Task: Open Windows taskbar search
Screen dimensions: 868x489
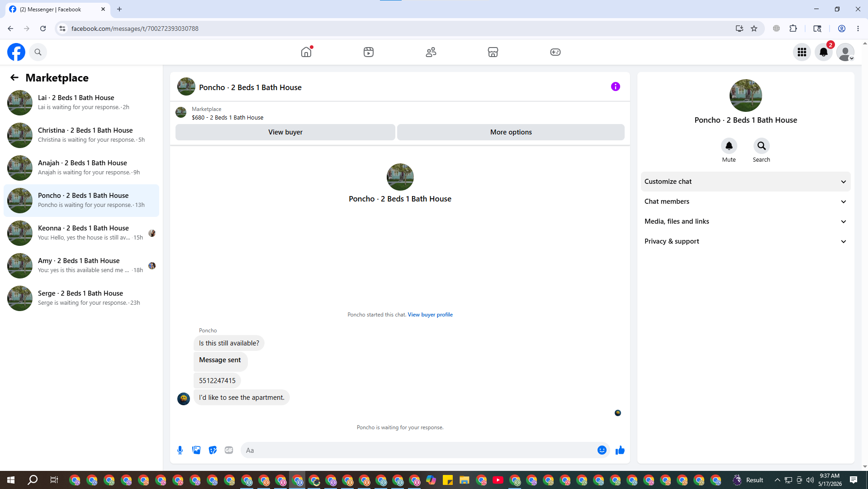Action: point(33,480)
